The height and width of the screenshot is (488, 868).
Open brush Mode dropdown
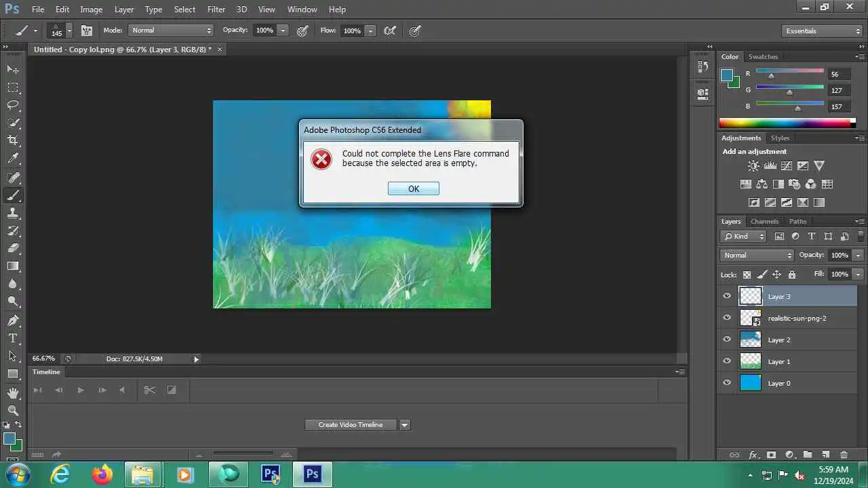[171, 30]
